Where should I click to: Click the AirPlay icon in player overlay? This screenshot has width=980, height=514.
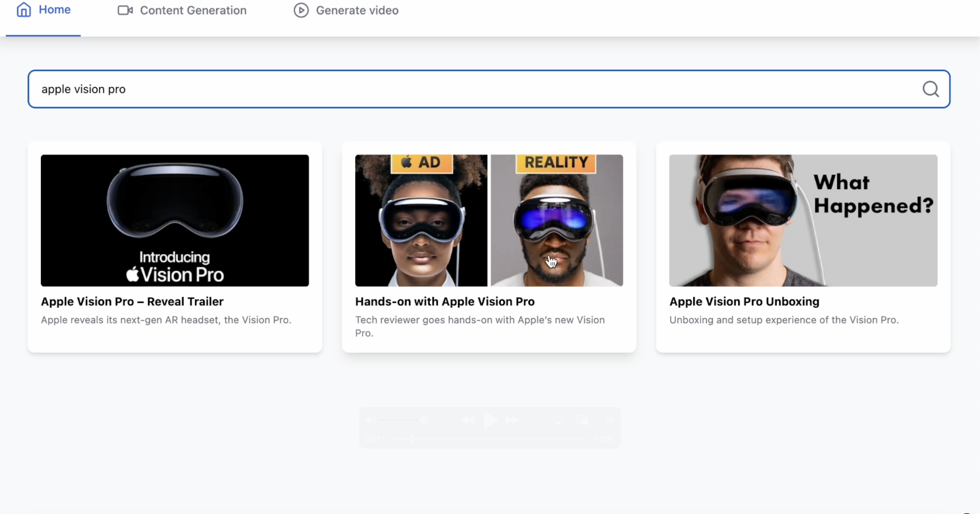click(x=559, y=420)
